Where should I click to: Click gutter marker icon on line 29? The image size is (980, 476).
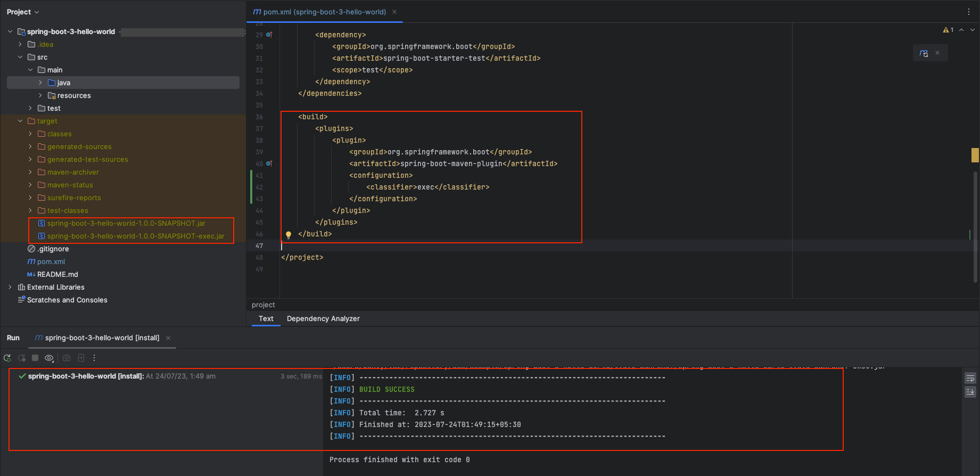pyautogui.click(x=269, y=35)
